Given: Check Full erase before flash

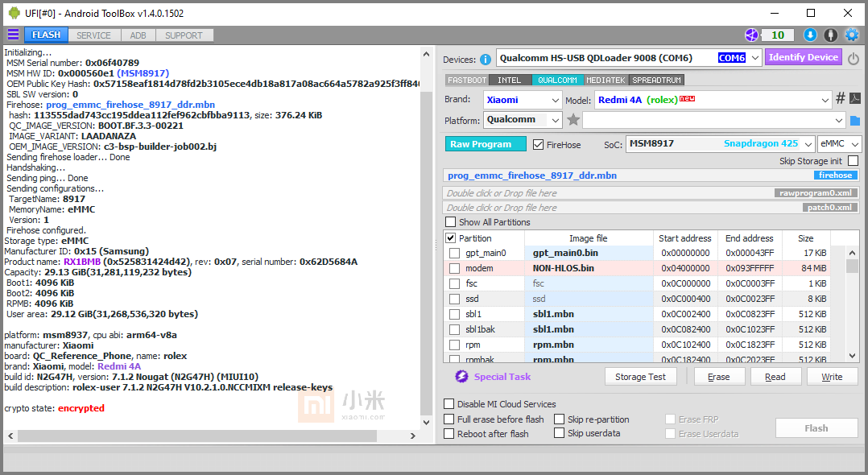Looking at the screenshot, I should pos(449,419).
